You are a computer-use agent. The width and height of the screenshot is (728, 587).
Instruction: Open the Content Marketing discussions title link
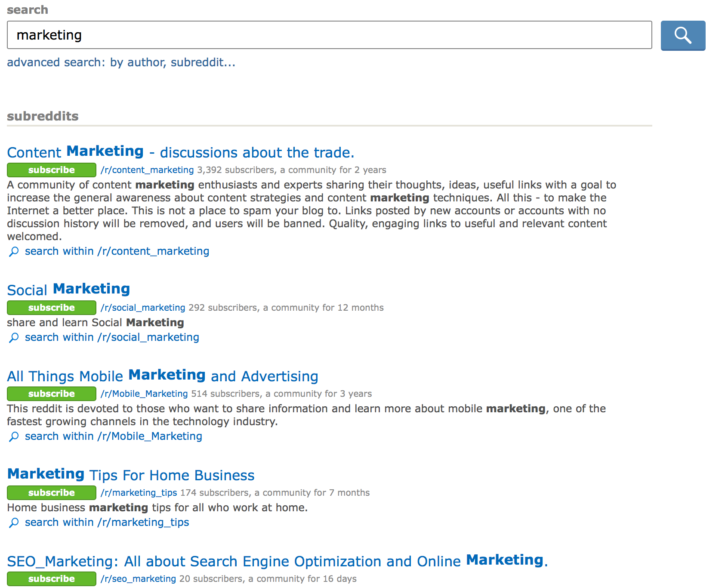(181, 152)
